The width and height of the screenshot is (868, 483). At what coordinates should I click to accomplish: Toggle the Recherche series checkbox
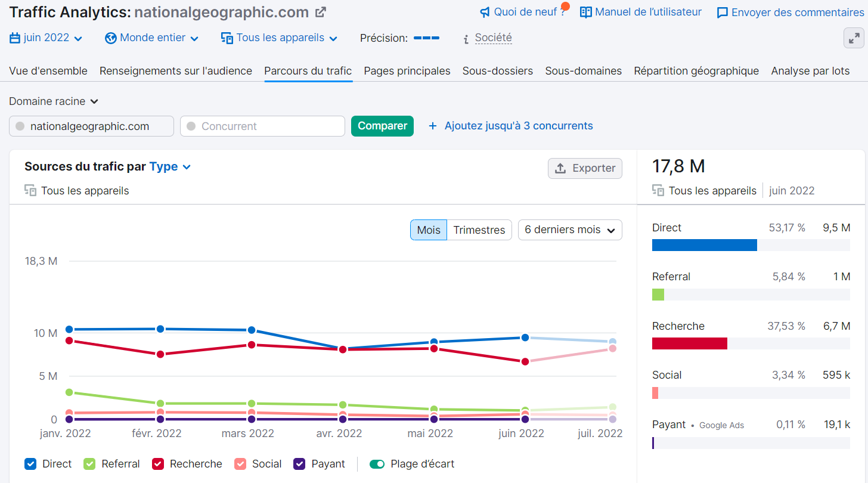click(158, 464)
